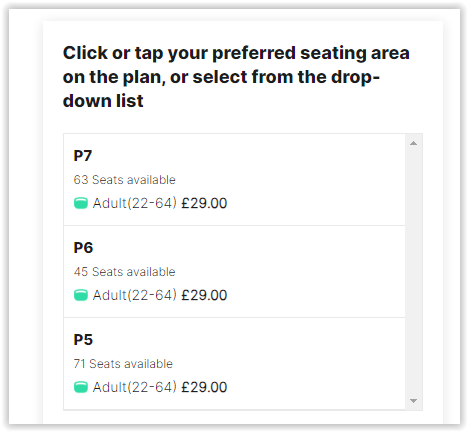
Task: Click the 71 Seats available text
Action: point(123,364)
